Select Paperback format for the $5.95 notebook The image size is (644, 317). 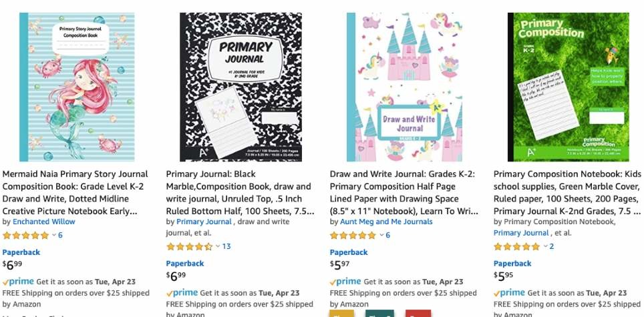tap(512, 264)
